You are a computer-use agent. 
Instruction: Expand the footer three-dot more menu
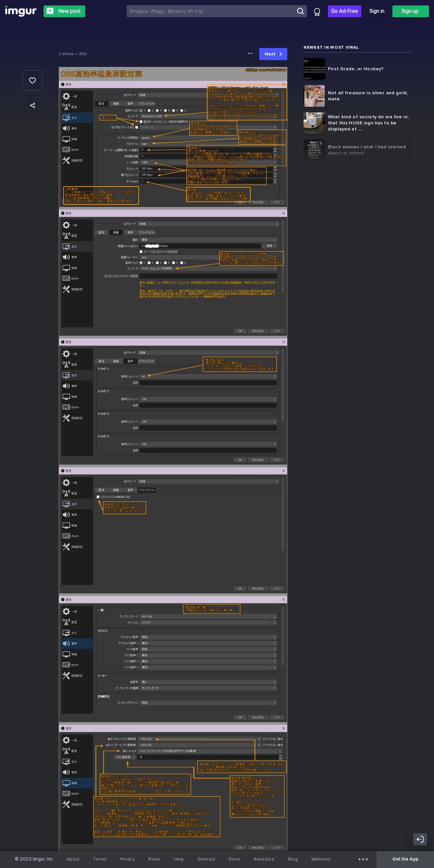coord(363,859)
